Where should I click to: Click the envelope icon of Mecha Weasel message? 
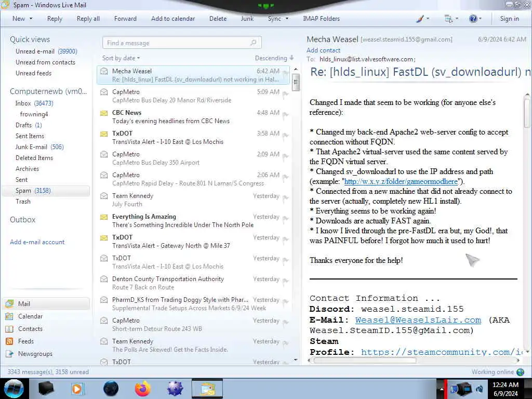pos(104,71)
